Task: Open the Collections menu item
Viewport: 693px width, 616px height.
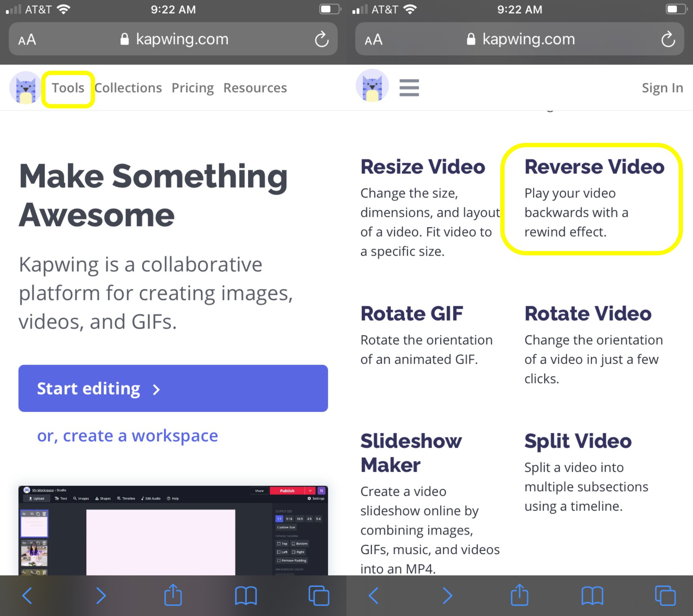Action: 128,88
